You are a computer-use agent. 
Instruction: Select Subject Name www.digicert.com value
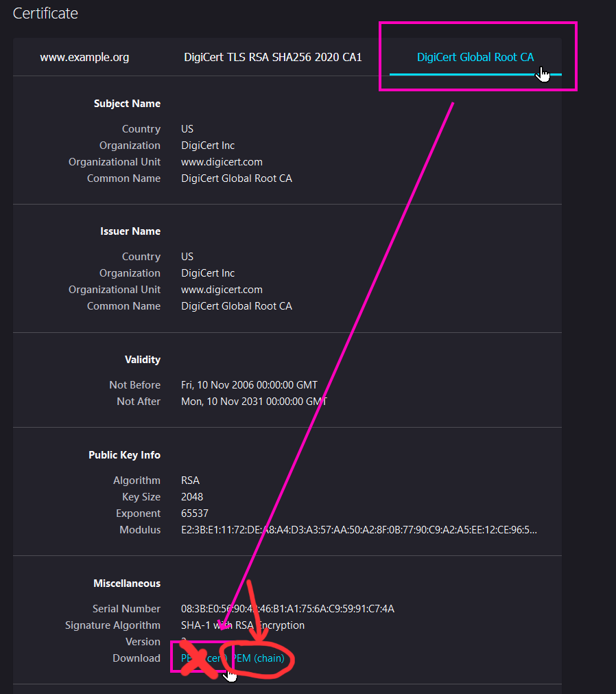tap(222, 162)
